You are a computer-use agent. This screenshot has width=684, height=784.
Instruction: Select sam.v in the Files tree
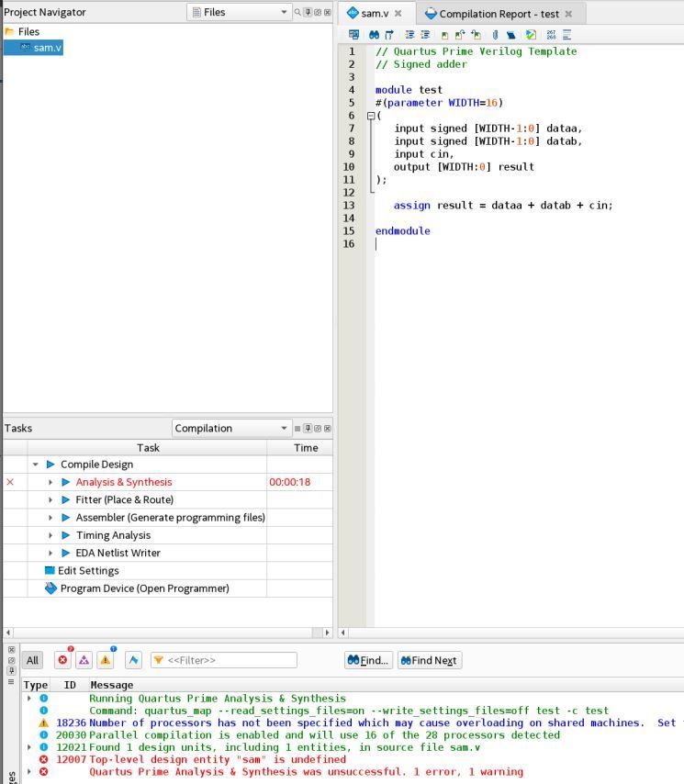47,48
